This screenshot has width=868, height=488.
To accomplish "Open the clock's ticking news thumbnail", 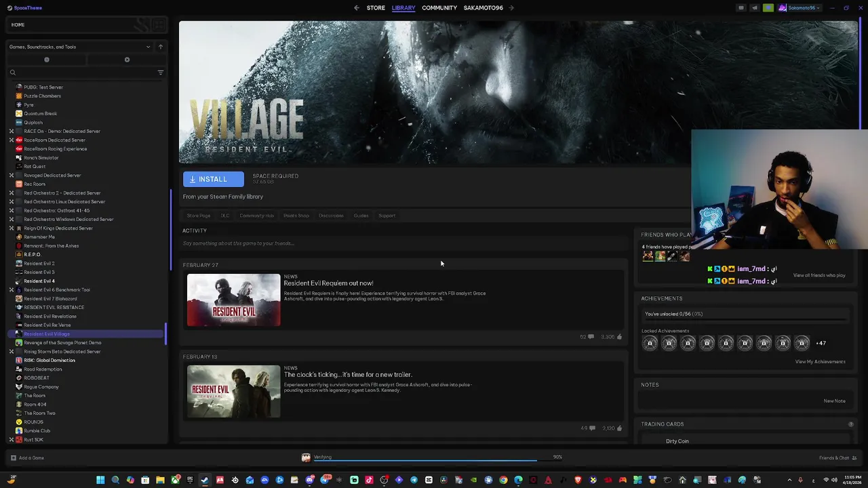I will [233, 392].
